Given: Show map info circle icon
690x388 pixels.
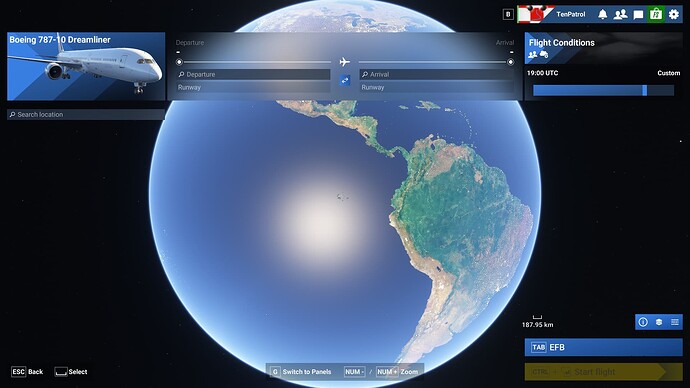Looking at the screenshot, I should tap(643, 322).
